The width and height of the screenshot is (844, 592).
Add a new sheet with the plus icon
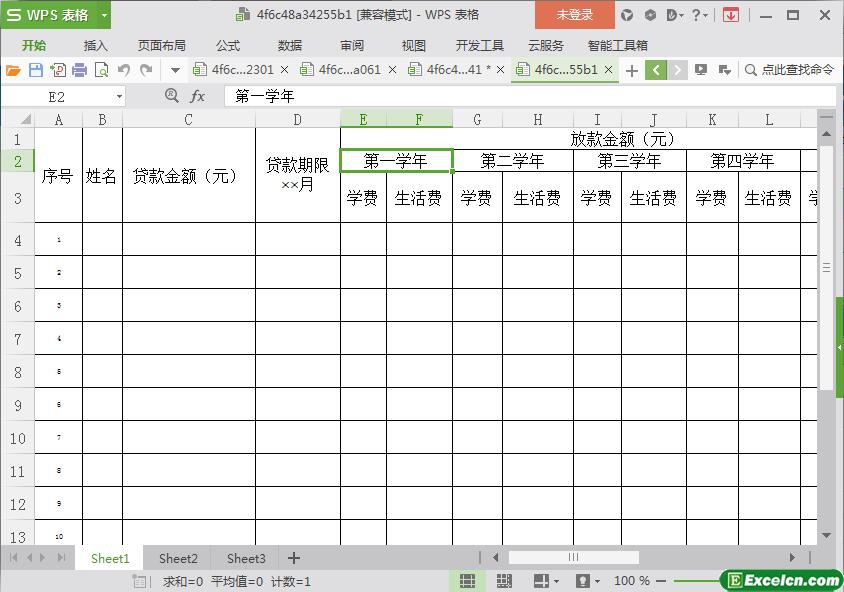coord(293,558)
